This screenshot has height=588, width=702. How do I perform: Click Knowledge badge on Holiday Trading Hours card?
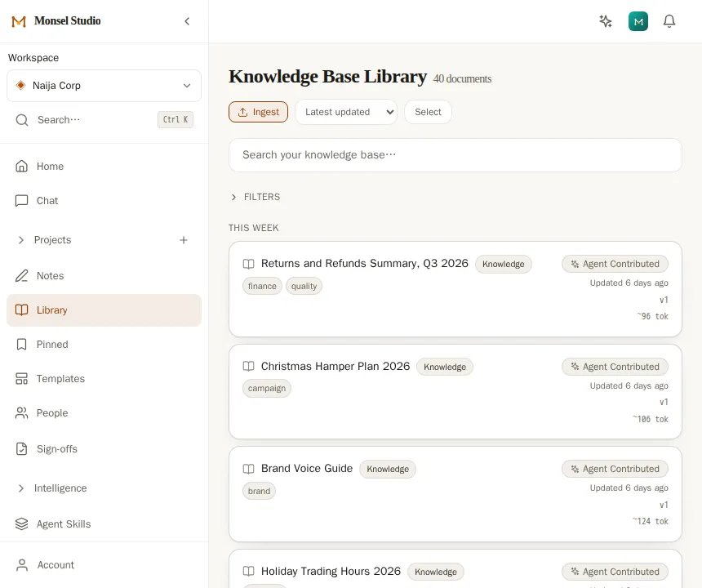436,572
